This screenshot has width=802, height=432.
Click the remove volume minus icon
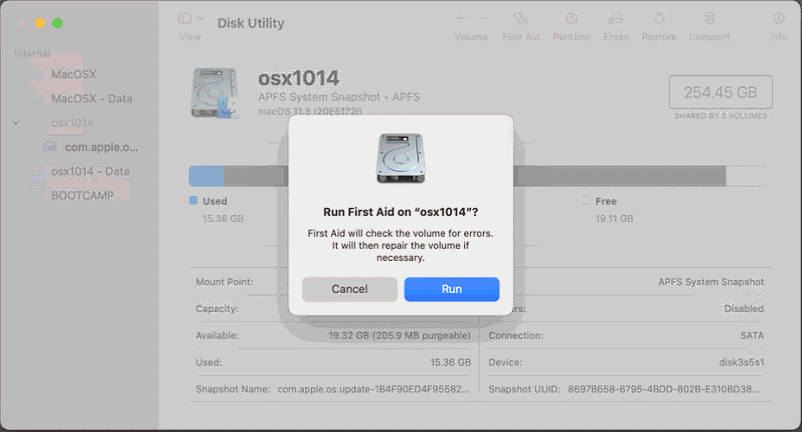click(x=482, y=19)
